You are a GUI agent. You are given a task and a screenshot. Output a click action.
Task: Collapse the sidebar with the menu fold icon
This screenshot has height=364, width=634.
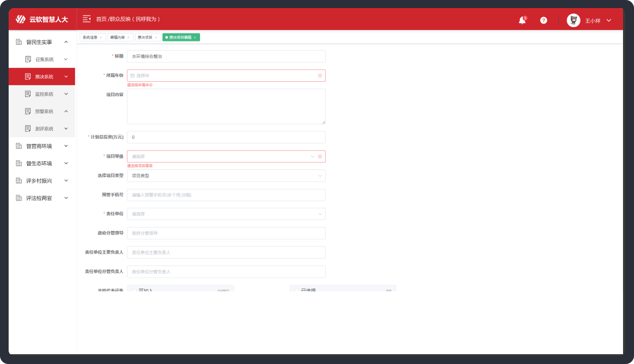(x=86, y=19)
